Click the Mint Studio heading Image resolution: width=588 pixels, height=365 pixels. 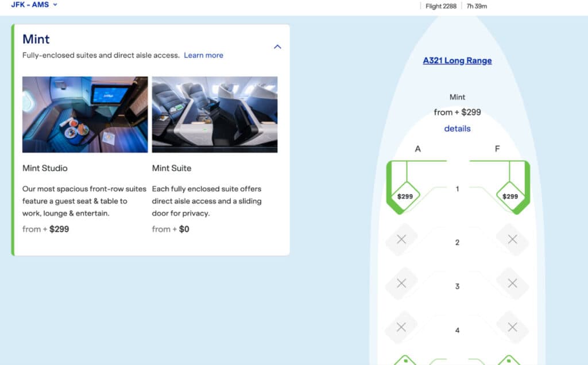[45, 168]
